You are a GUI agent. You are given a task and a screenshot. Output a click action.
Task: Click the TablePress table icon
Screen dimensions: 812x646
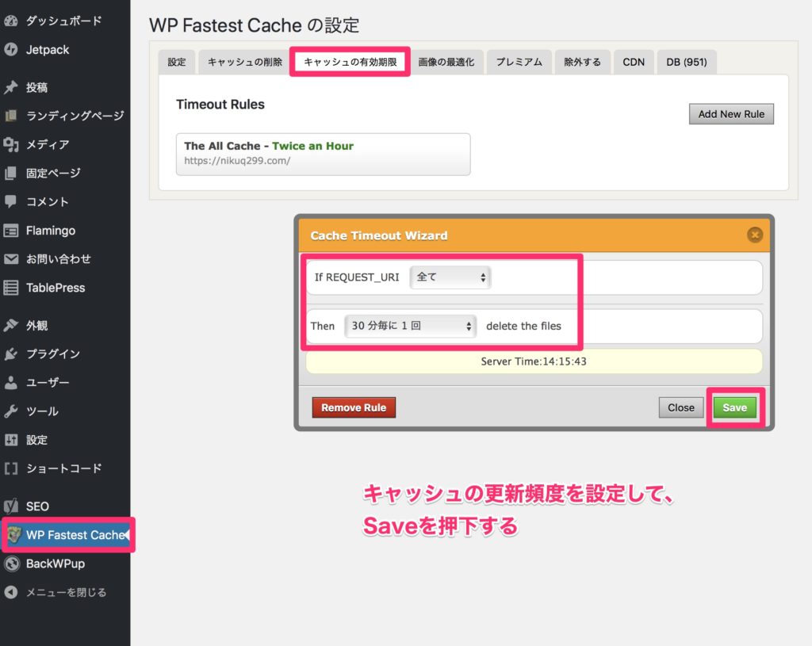click(x=11, y=288)
